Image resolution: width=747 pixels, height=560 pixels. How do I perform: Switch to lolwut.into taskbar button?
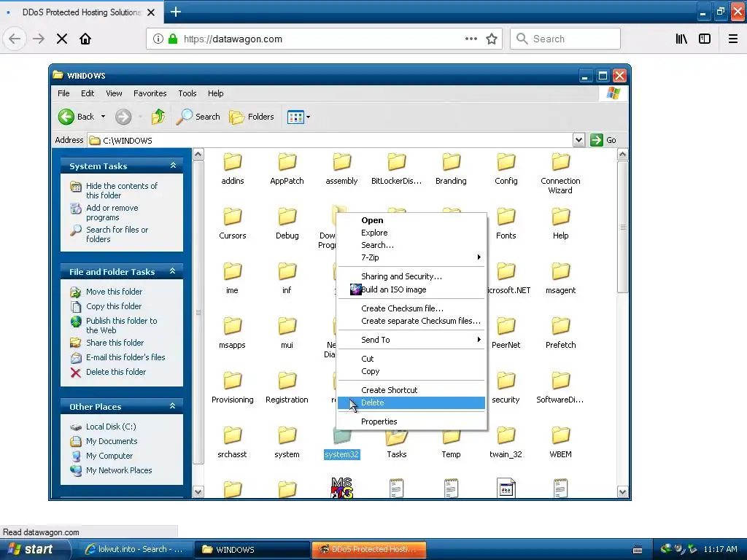point(134,549)
